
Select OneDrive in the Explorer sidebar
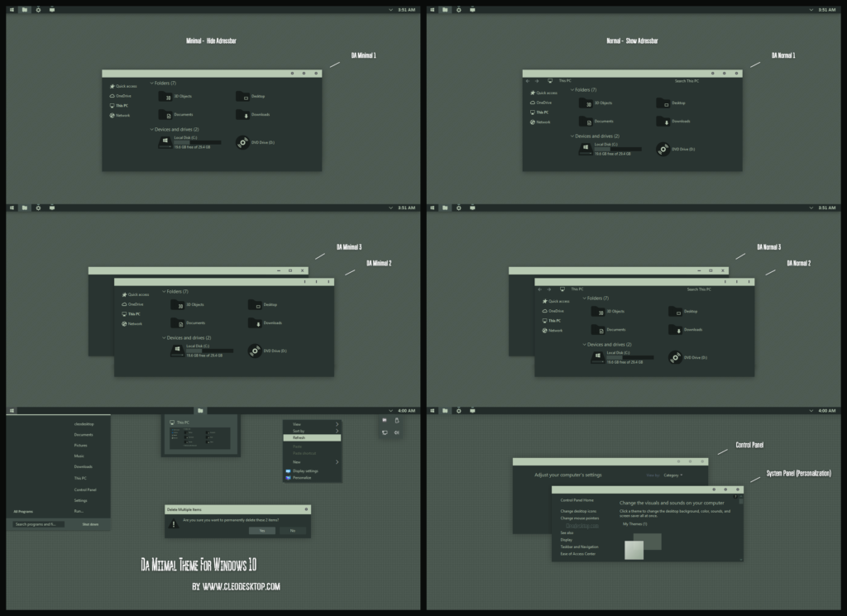pyautogui.click(x=122, y=95)
